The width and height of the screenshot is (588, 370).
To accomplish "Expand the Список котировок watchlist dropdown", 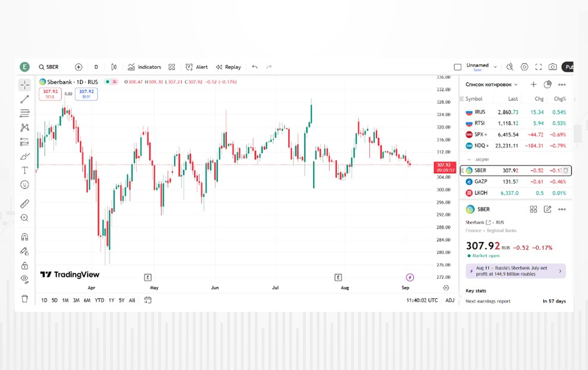I will [516, 85].
